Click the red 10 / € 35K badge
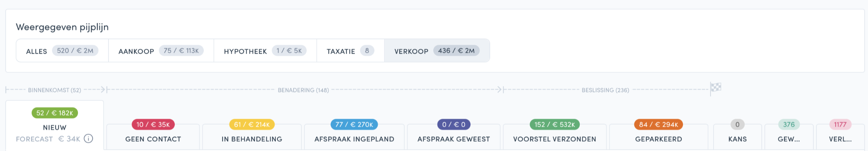This screenshot has width=868, height=151. [x=153, y=124]
